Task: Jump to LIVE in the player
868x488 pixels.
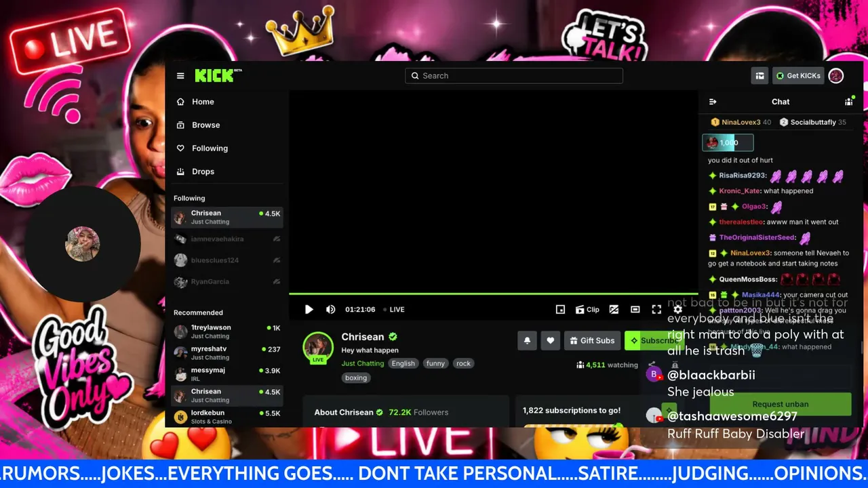Action: [x=394, y=309]
